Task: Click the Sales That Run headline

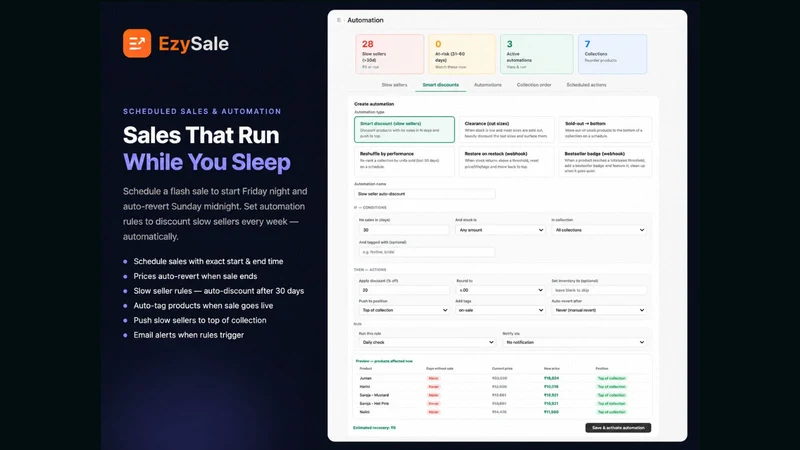Action: [201, 135]
